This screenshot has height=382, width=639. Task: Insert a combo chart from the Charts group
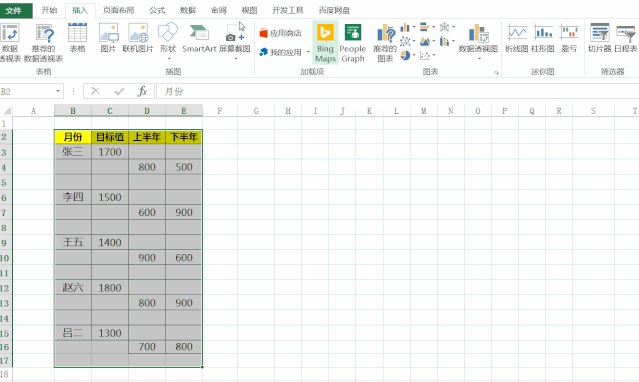pyautogui.click(x=444, y=41)
